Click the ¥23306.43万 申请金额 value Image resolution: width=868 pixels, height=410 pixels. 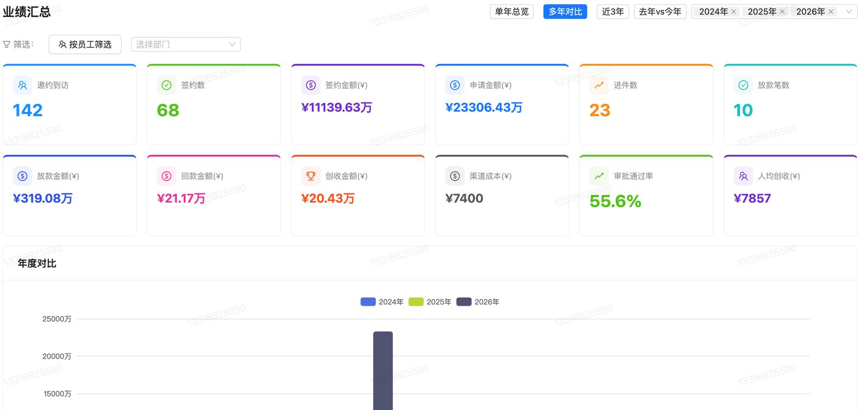click(x=484, y=108)
